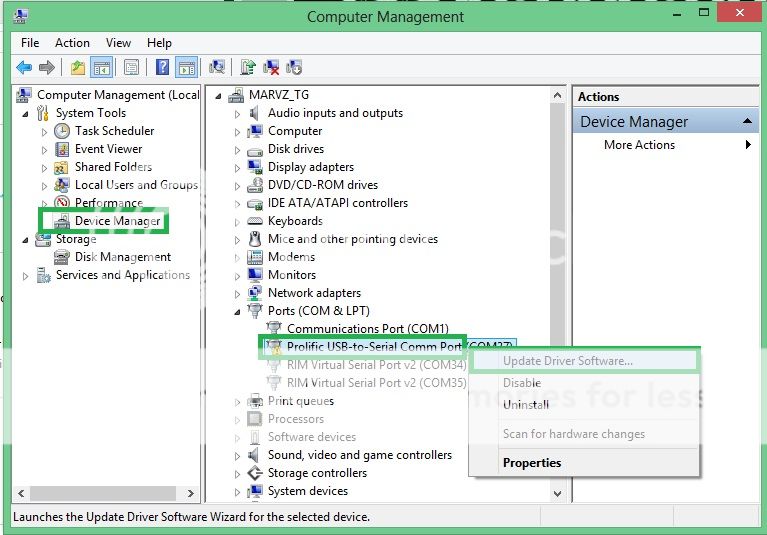Open the Help menu
This screenshot has width=767, height=535.
(x=159, y=43)
